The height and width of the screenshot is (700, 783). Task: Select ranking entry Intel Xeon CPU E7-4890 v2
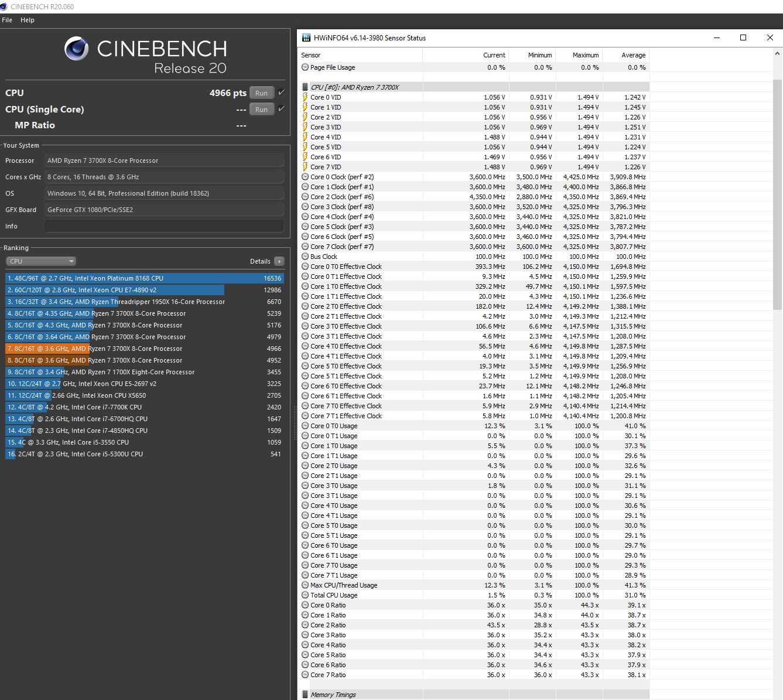(145, 290)
